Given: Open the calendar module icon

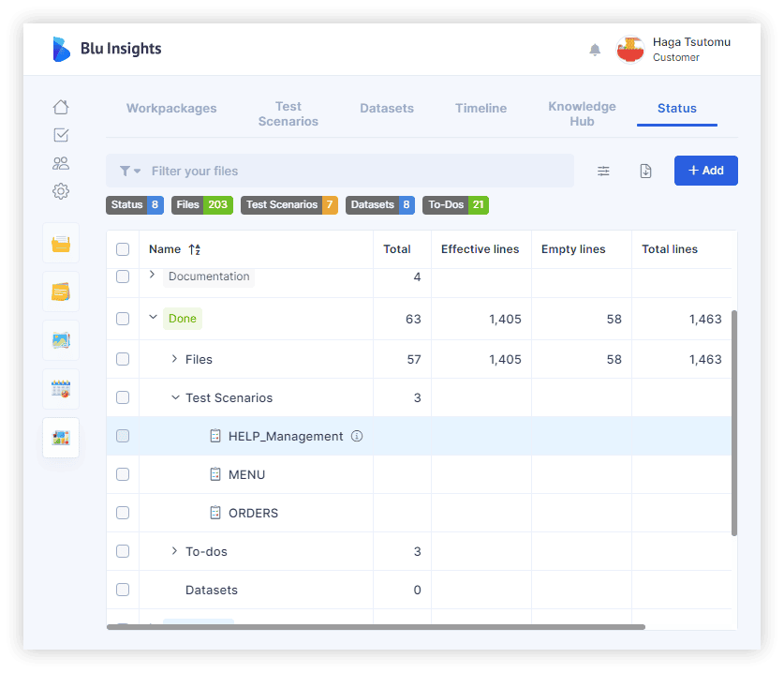Looking at the screenshot, I should 61,389.
